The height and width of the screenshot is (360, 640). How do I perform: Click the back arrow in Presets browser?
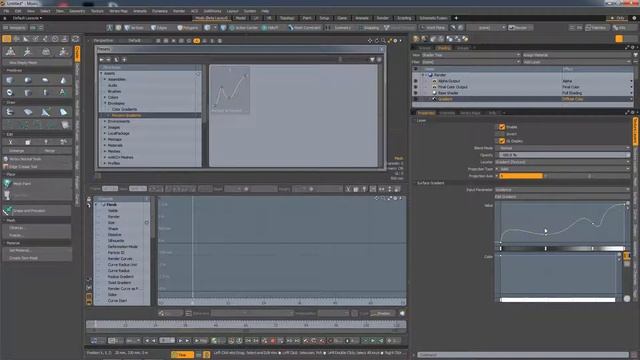pos(102,60)
